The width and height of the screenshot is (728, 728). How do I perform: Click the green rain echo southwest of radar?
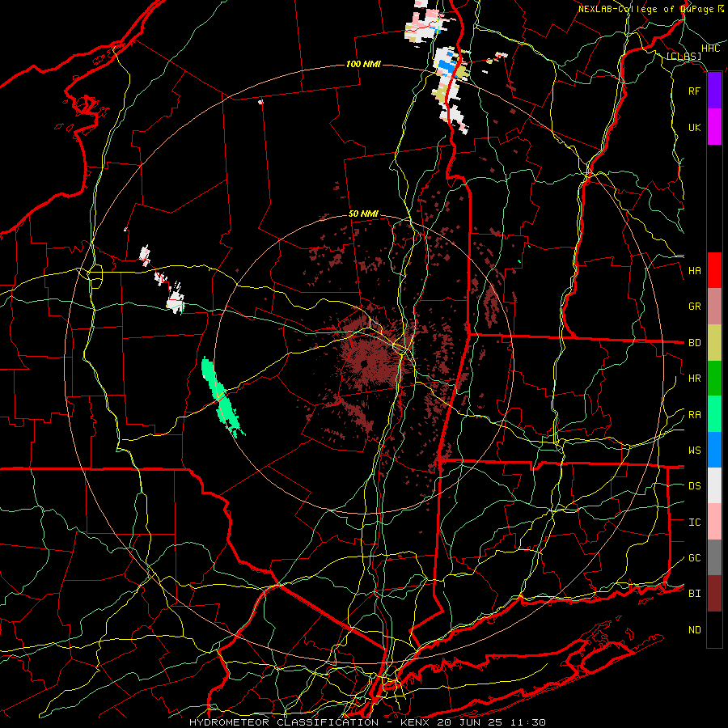[x=222, y=397]
